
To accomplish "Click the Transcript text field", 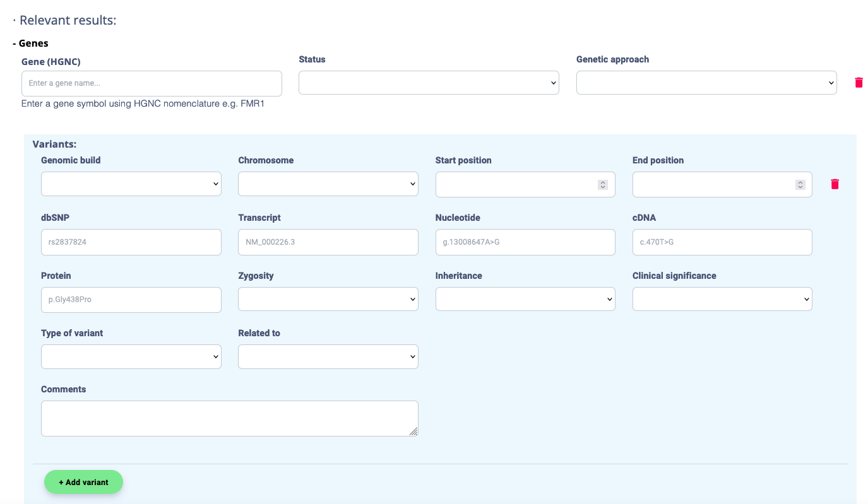I will click(328, 242).
